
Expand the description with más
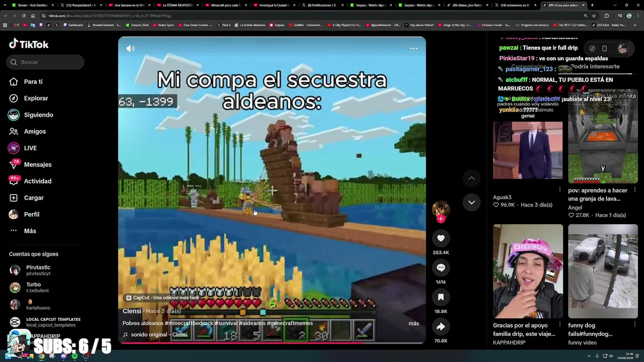click(414, 323)
